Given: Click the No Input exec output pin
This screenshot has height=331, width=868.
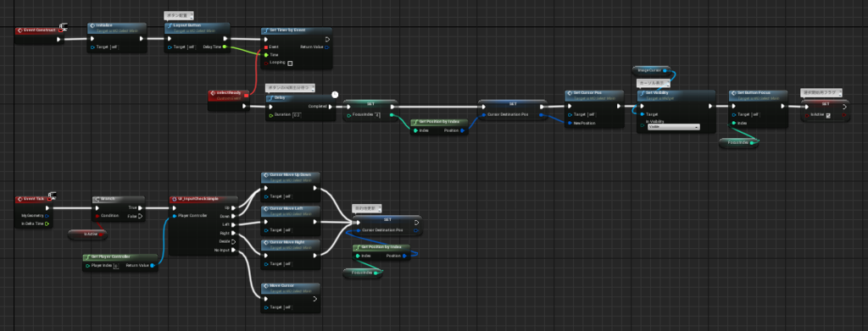Looking at the screenshot, I should (234, 251).
